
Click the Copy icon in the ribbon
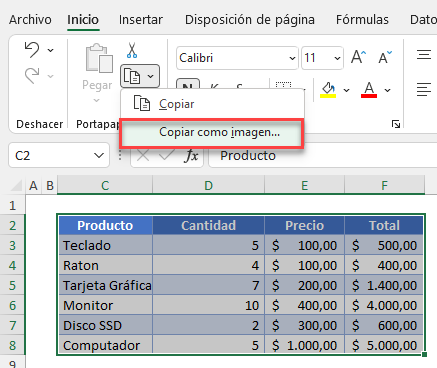coord(132,76)
